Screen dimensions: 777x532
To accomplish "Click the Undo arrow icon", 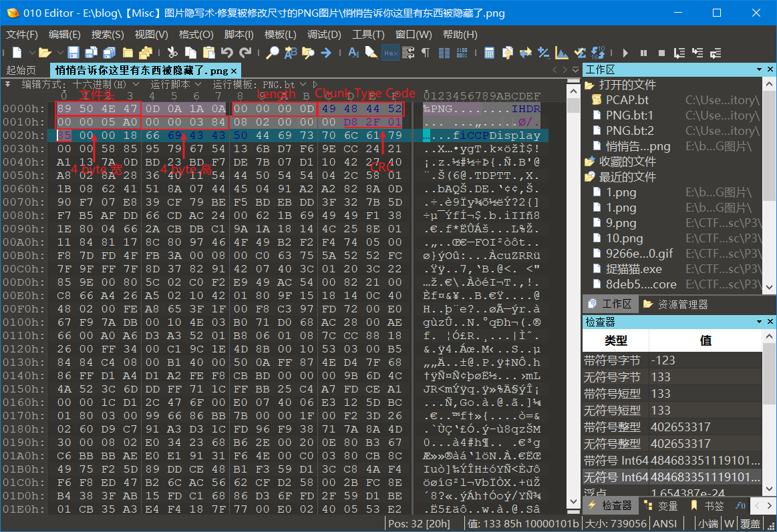I will pos(227,53).
